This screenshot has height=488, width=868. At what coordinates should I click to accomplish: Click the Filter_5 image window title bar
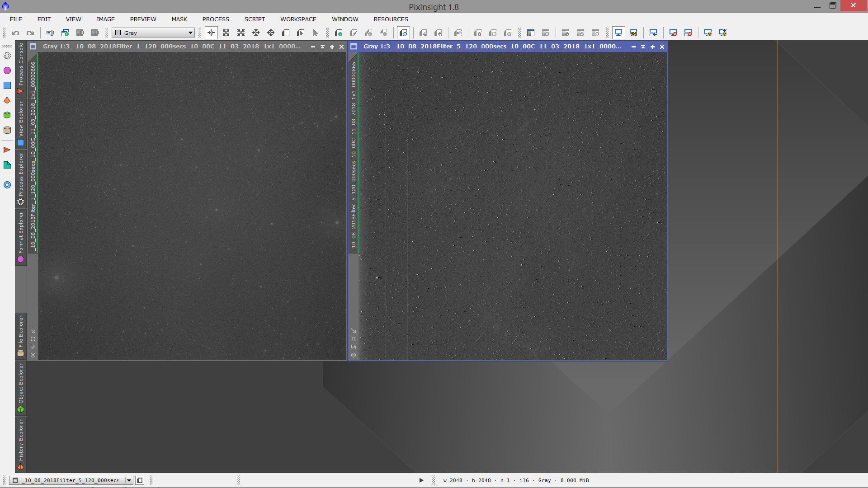click(x=492, y=47)
